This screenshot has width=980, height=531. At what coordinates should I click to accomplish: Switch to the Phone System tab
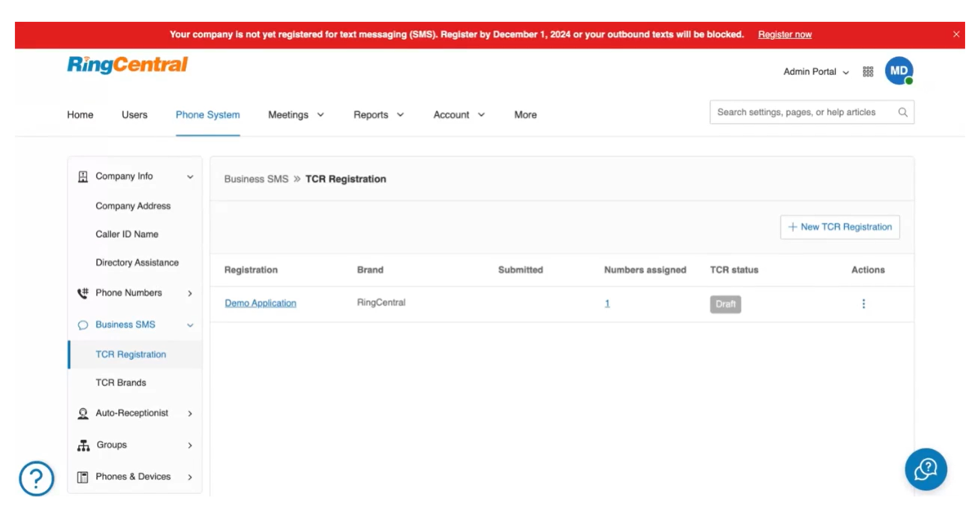pos(207,114)
